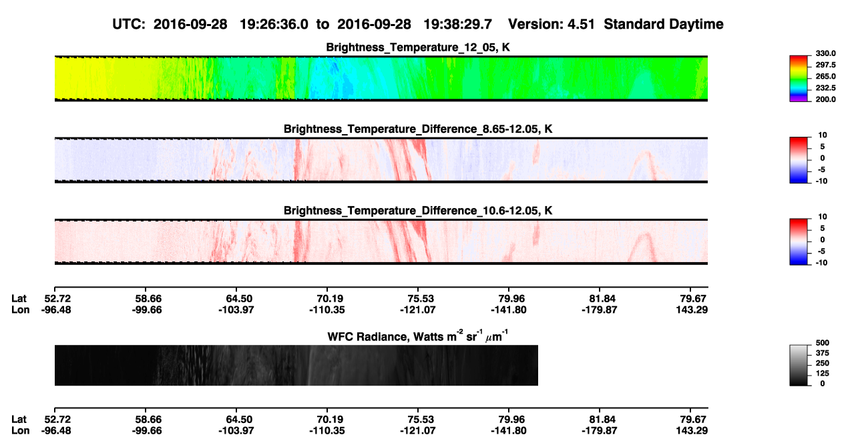The height and width of the screenshot is (445, 868).
Task: Click the 200.0 colorbar label
Action: click(x=826, y=99)
